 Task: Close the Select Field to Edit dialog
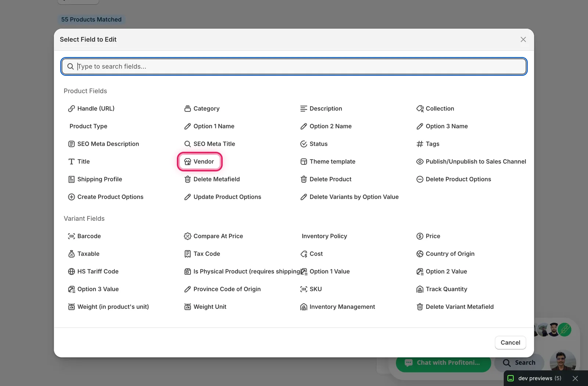(523, 39)
